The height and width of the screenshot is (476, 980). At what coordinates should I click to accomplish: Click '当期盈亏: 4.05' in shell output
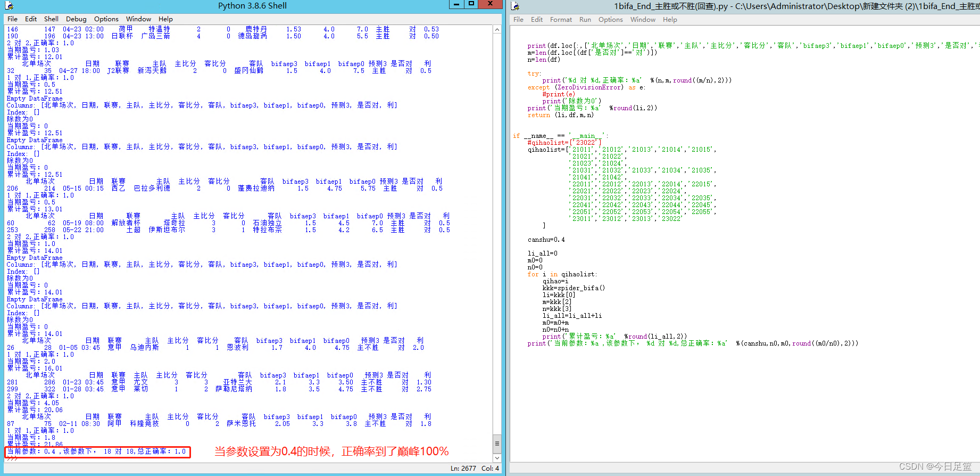click(x=33, y=403)
